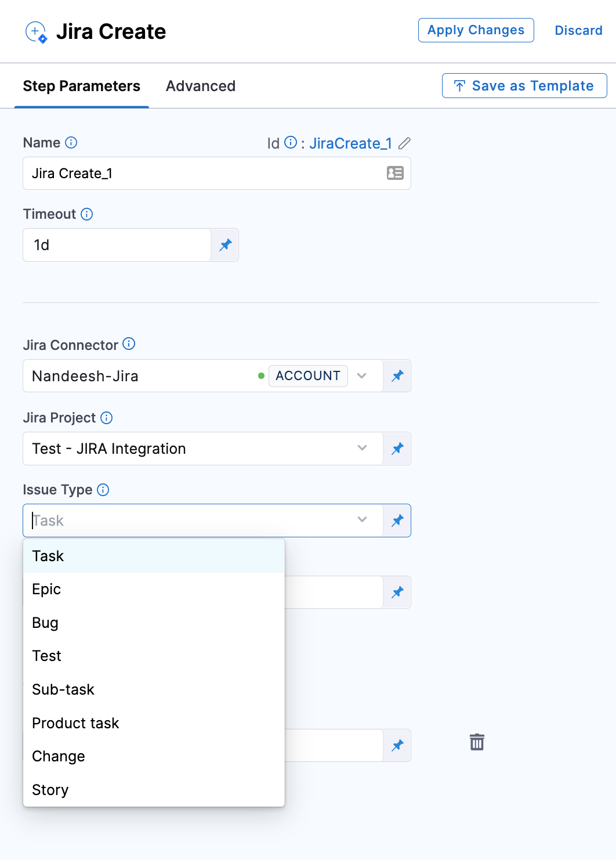
Task: Click the Name input field
Action: click(203, 174)
